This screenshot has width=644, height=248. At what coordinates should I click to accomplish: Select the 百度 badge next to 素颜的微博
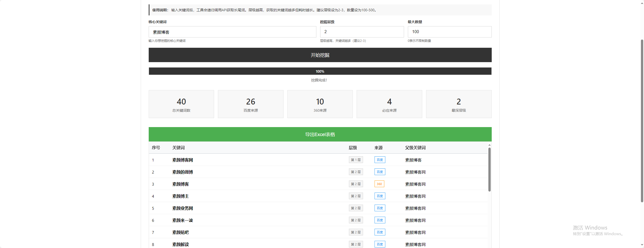point(380,172)
